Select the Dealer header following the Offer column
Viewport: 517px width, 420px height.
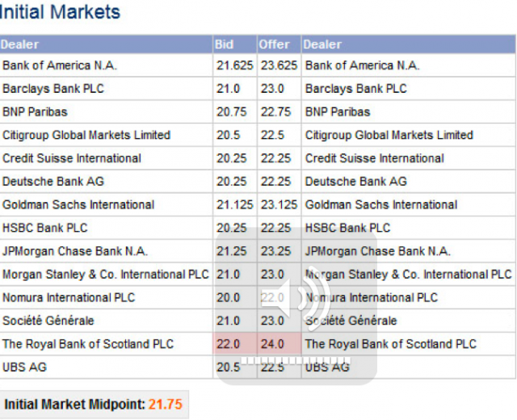tap(323, 44)
